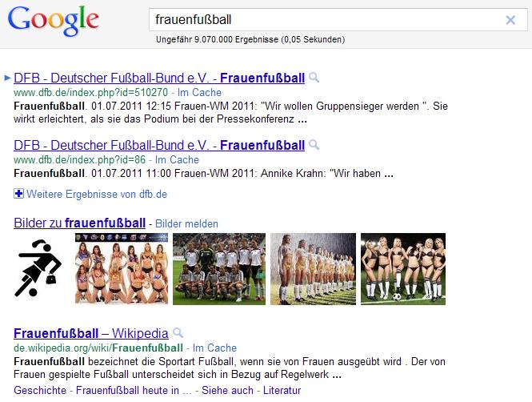
Task: Open second DFB Frauenfußball result title
Action: pyautogui.click(x=159, y=145)
